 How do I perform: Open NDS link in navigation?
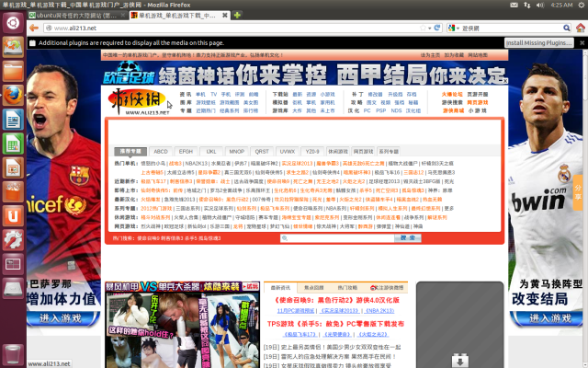(x=396, y=110)
